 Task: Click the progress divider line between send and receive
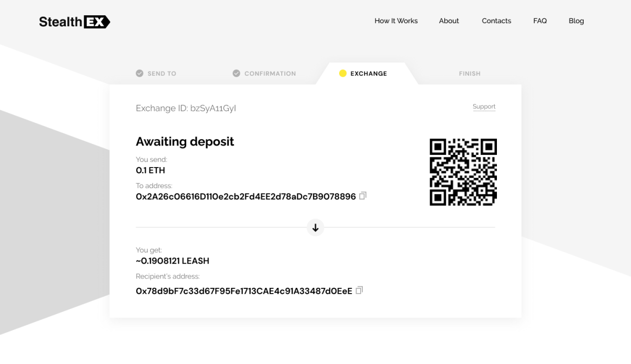point(221,227)
